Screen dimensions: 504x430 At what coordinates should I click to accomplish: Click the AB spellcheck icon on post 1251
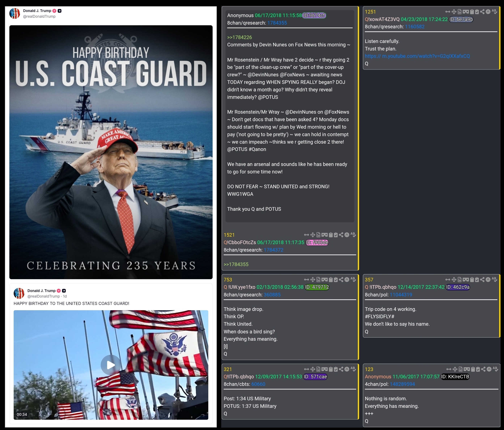point(494,12)
